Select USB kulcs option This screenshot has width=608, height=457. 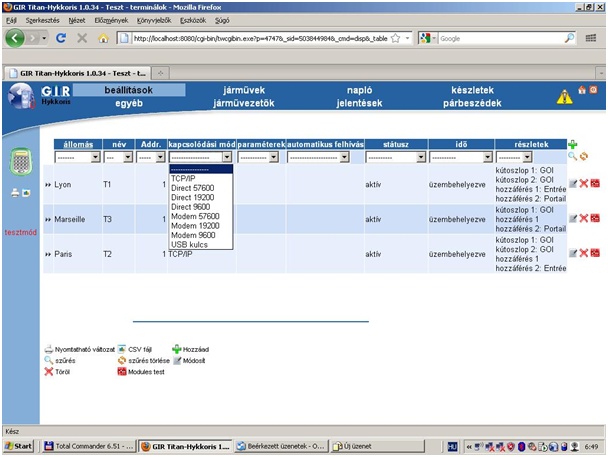pyautogui.click(x=201, y=245)
